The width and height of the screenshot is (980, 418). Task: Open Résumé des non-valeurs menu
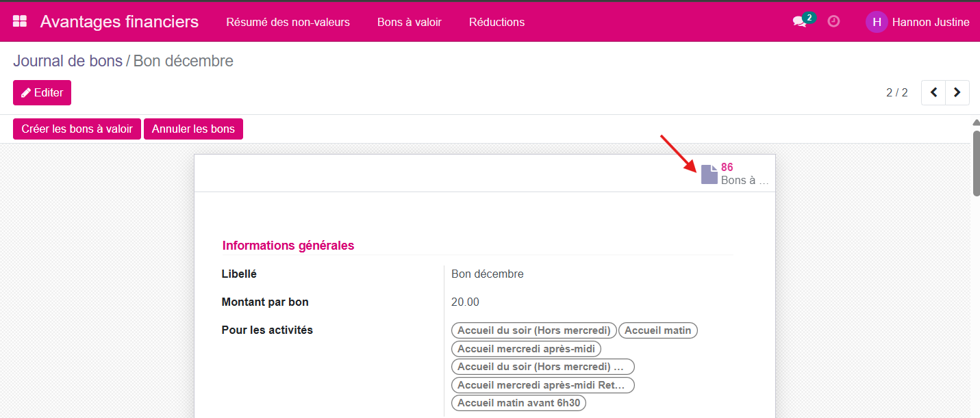point(288,22)
